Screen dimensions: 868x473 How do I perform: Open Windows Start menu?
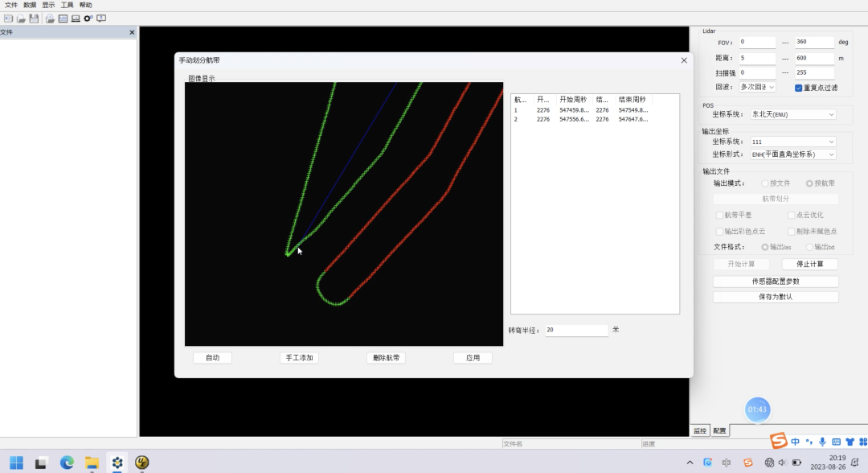(x=16, y=463)
